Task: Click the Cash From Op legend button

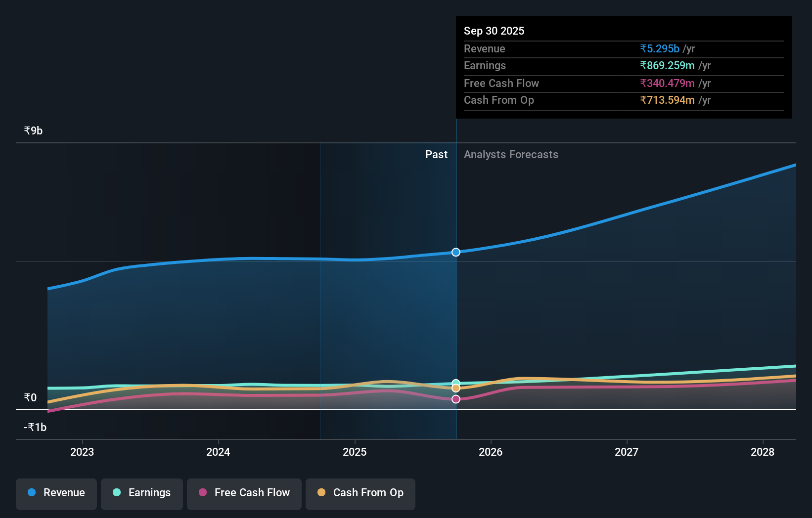Action: pyautogui.click(x=360, y=494)
